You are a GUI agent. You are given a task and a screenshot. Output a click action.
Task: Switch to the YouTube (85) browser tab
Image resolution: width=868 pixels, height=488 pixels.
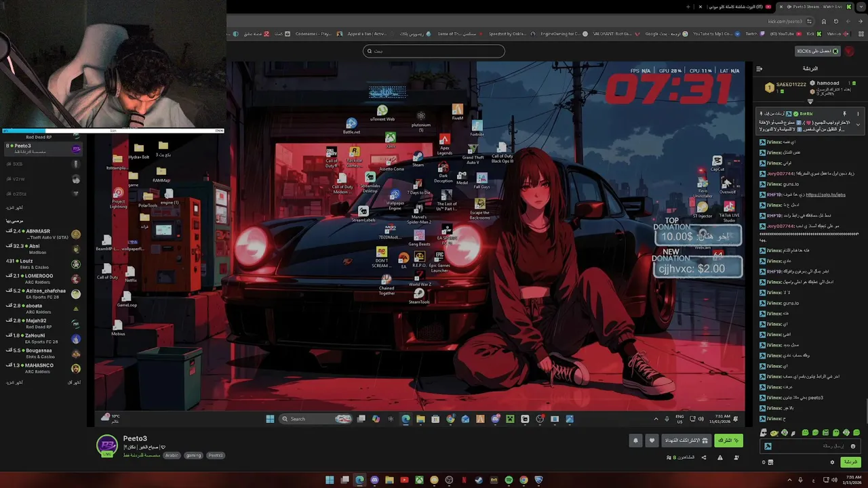(736, 7)
